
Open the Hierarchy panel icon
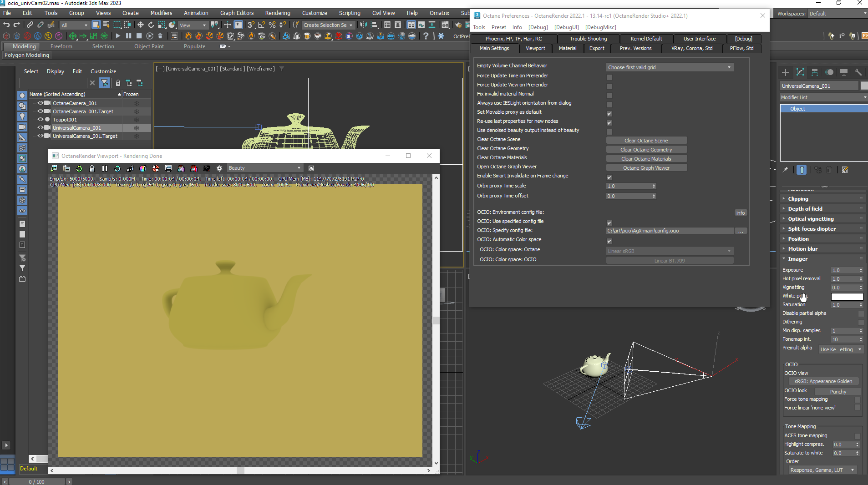[815, 72]
